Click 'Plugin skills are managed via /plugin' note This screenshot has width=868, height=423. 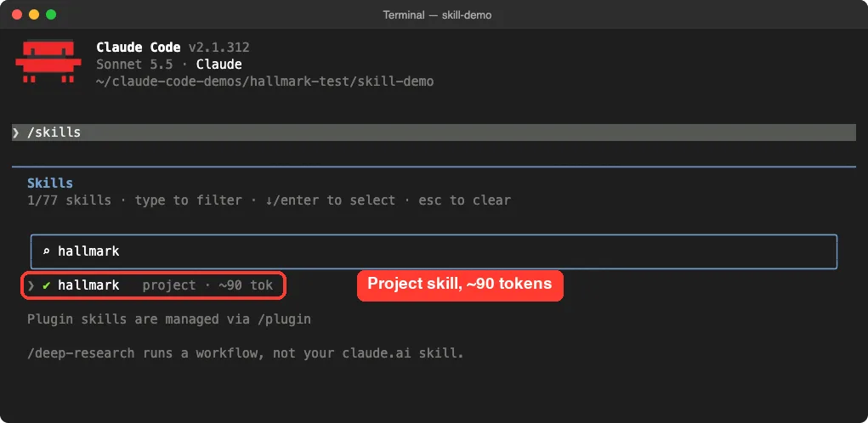[x=169, y=319]
